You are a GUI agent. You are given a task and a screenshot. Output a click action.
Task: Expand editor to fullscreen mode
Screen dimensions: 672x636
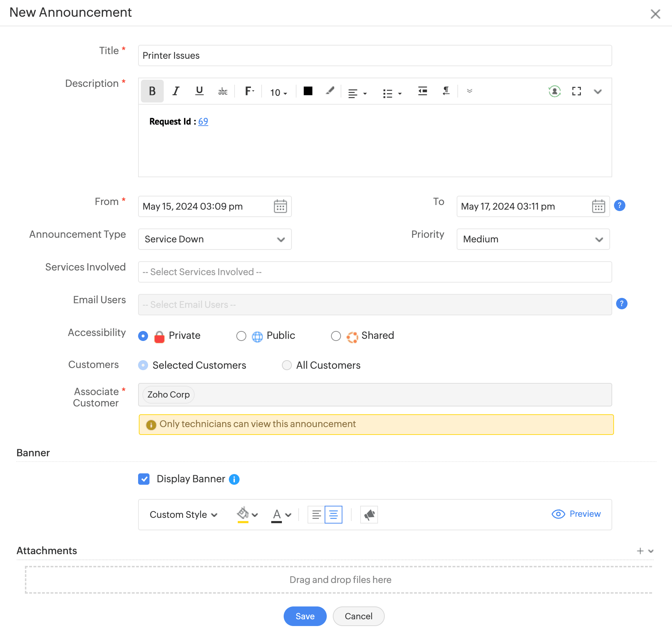(576, 91)
